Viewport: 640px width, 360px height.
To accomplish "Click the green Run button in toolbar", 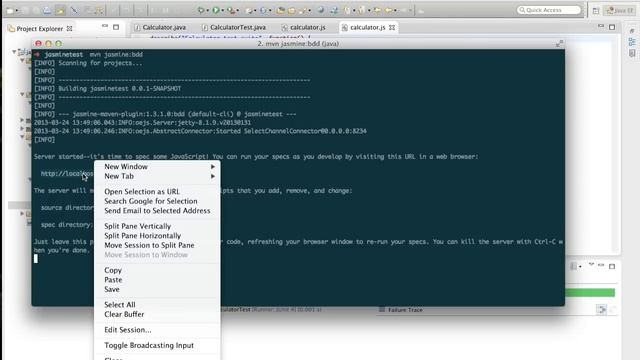I will coord(216,10).
